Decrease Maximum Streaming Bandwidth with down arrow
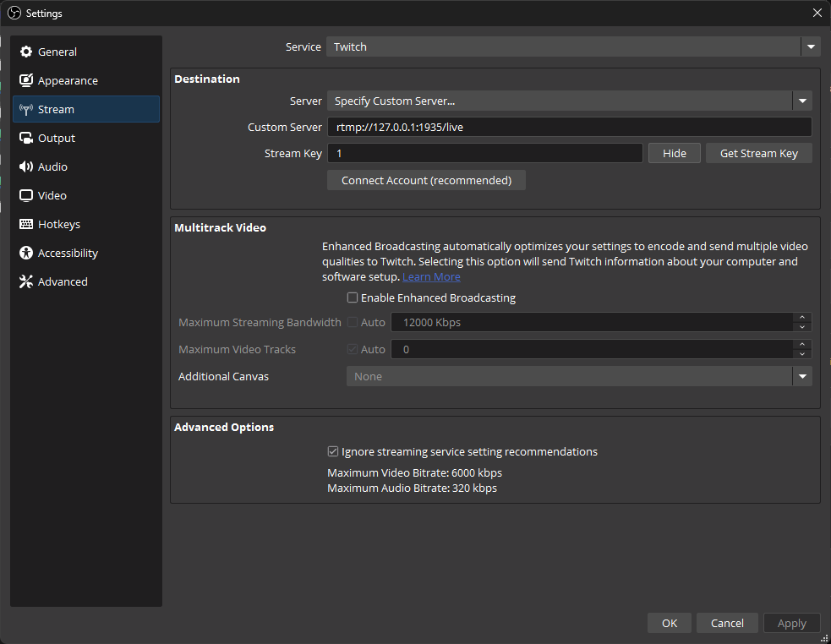Image resolution: width=831 pixels, height=644 pixels. [802, 327]
